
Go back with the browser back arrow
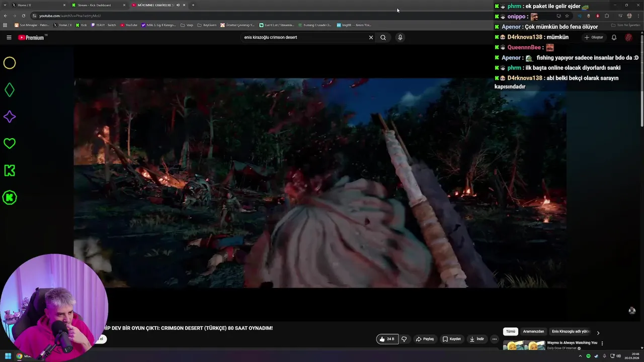[x=5, y=16]
